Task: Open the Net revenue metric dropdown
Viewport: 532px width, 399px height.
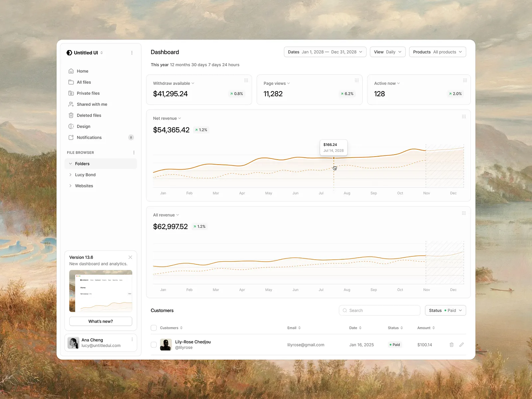Action: pos(167,118)
